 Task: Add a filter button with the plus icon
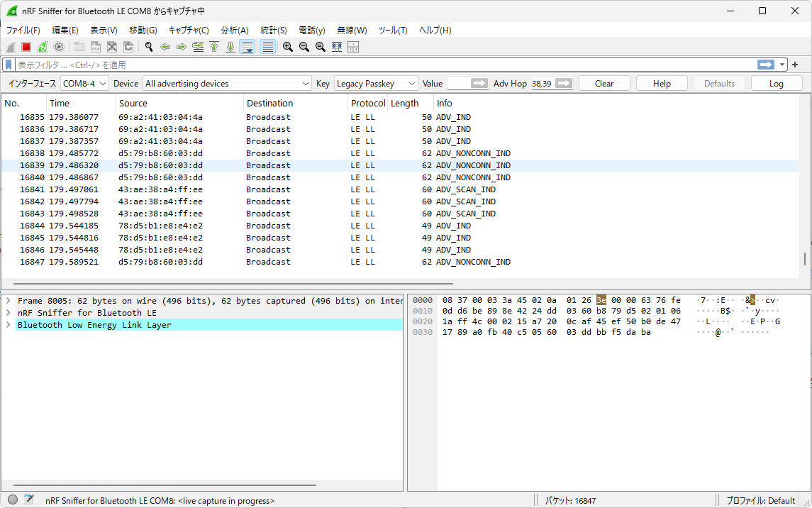[795, 65]
